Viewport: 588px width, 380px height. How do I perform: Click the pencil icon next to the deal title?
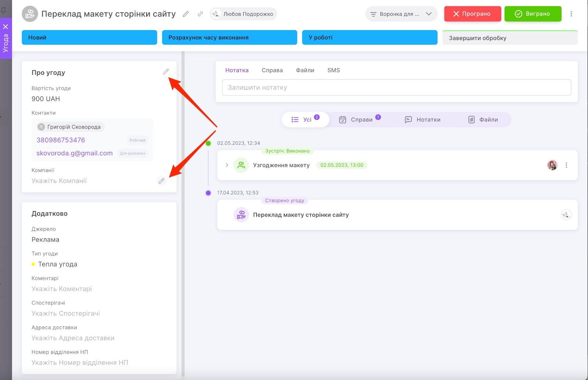click(186, 14)
